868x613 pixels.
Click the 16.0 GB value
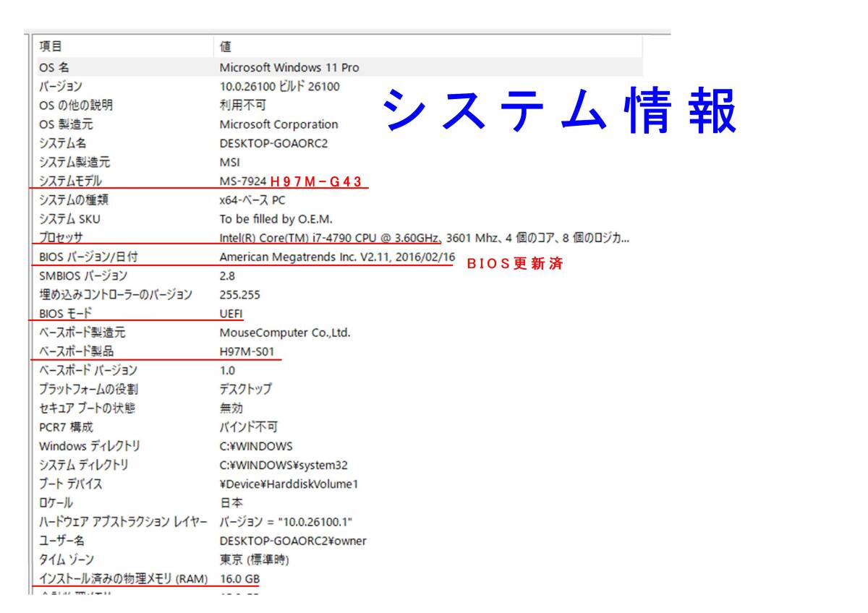pyautogui.click(x=239, y=578)
